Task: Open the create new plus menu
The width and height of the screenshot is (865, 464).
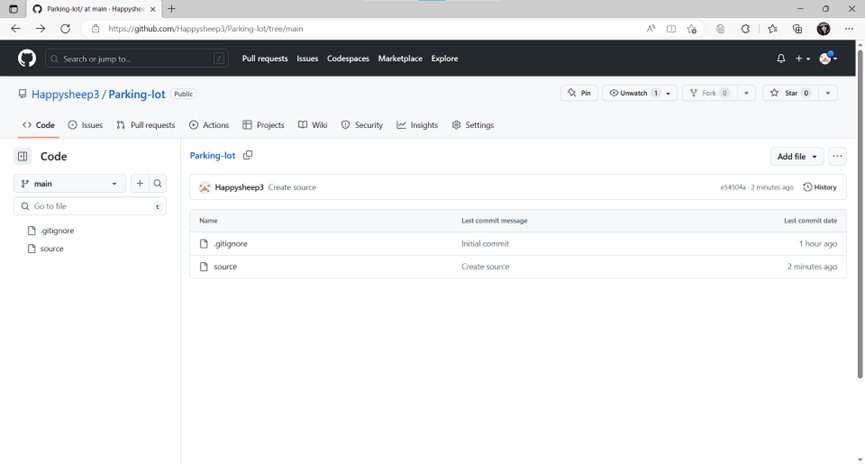Action: tap(802, 58)
